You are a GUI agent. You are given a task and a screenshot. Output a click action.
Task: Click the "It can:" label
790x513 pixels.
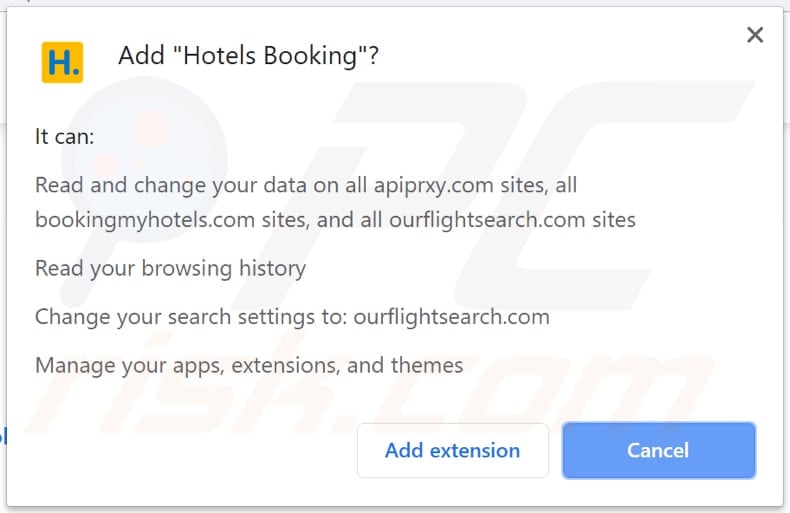(x=64, y=137)
